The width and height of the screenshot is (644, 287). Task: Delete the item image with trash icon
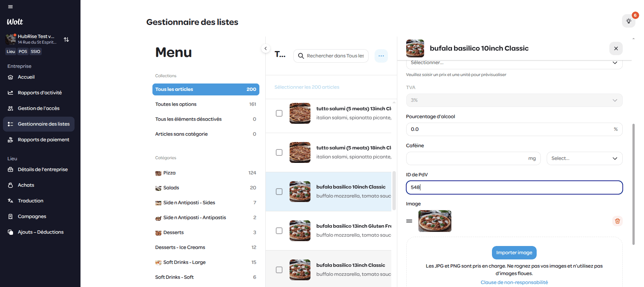617,221
